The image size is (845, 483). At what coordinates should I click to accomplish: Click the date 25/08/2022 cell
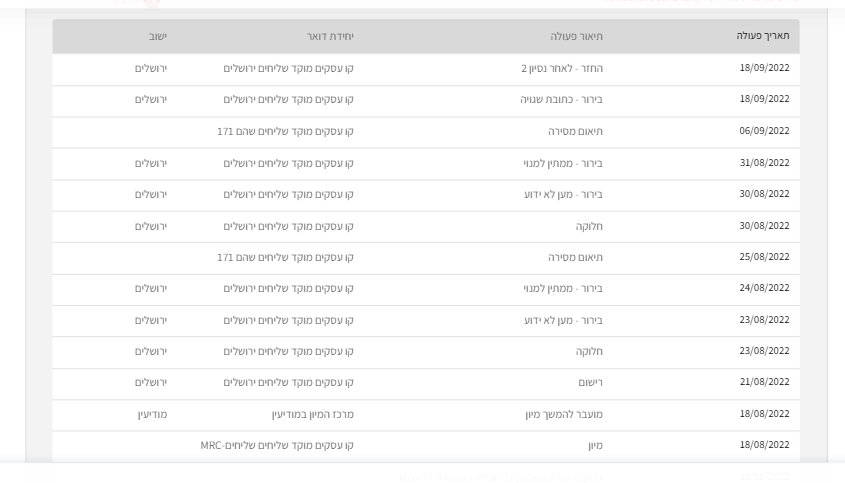[x=764, y=257]
